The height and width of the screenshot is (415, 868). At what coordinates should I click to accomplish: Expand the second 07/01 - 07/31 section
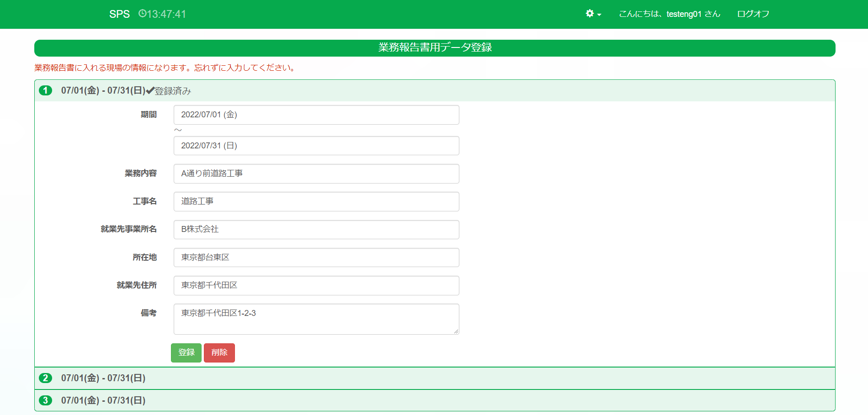point(103,378)
